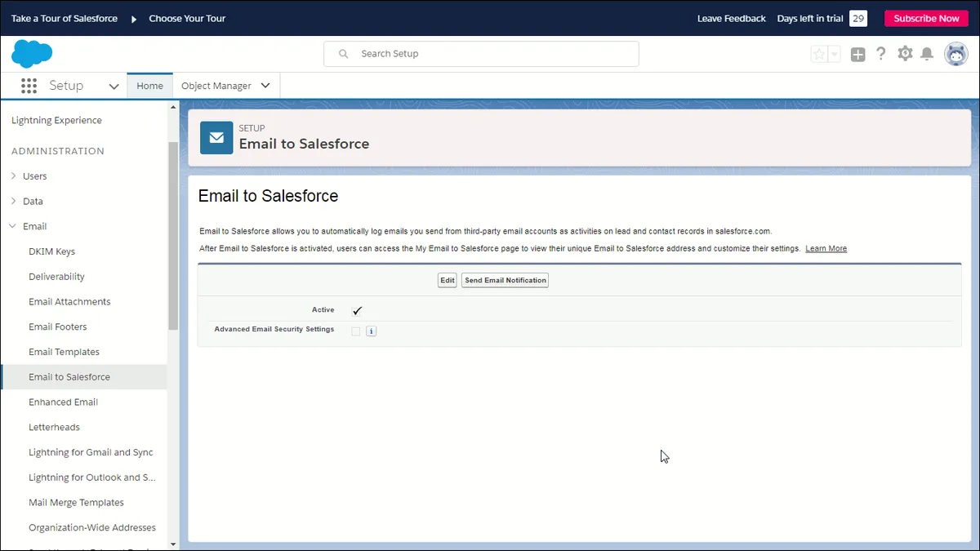
Task: Switch to the Home tab
Action: click(x=149, y=86)
